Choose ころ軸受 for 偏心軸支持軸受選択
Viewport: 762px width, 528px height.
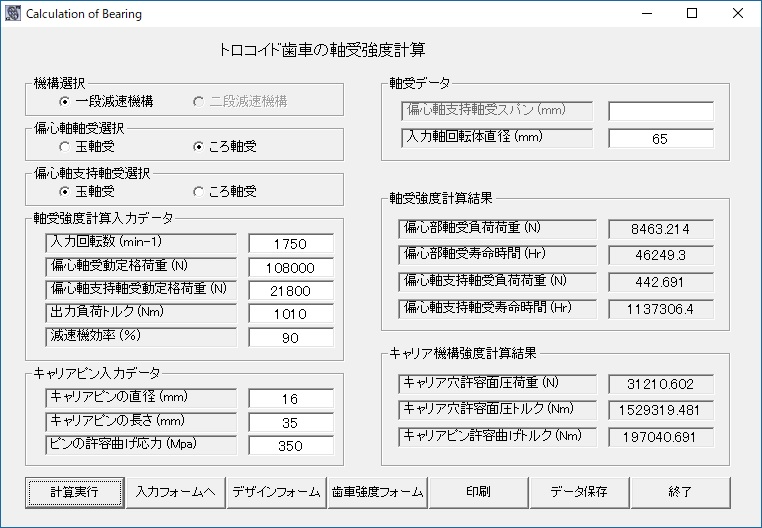pos(198,191)
